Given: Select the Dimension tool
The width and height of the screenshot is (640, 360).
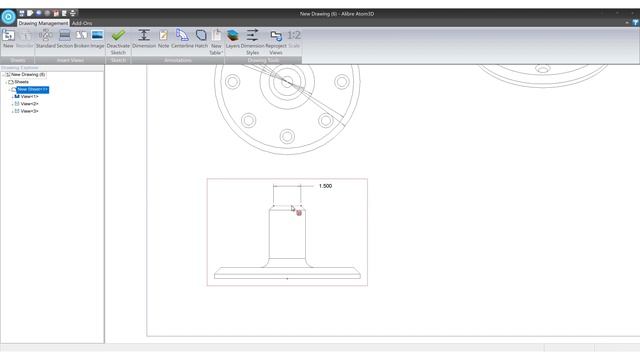Looking at the screenshot, I should (144, 39).
